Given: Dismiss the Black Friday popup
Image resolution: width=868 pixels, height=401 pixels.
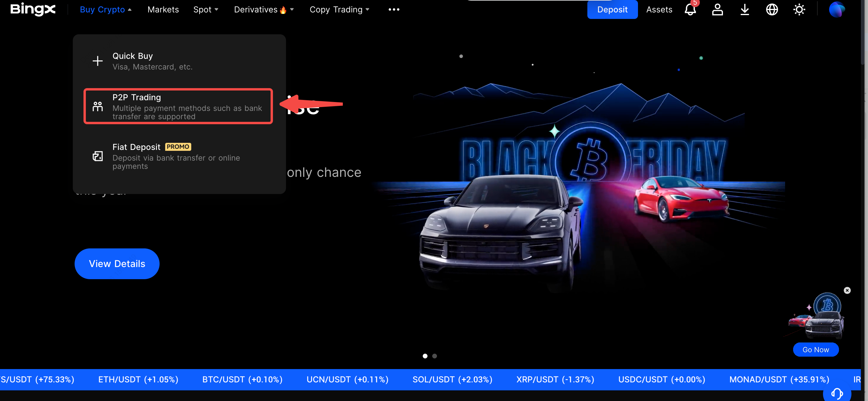Looking at the screenshot, I should pyautogui.click(x=847, y=290).
